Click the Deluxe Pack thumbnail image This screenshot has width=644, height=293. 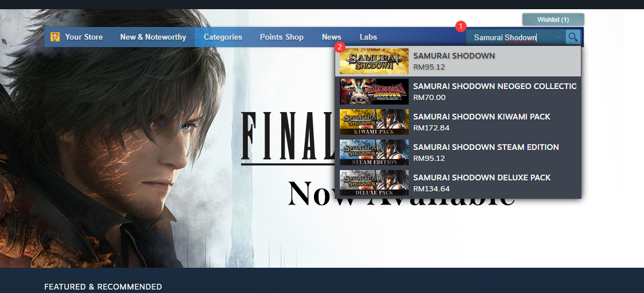374,183
